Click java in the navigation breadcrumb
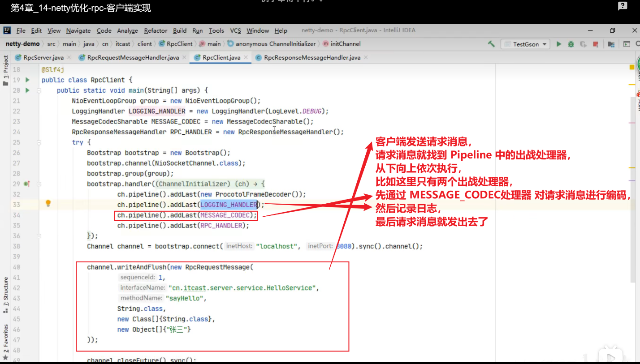This screenshot has height=364, width=640. click(89, 44)
